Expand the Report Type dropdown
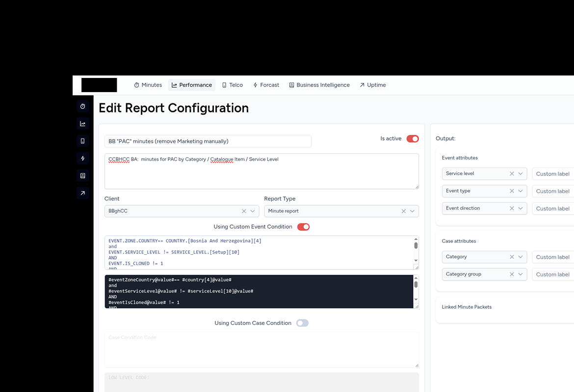Screen dimensions: 574x392 click(x=412, y=211)
